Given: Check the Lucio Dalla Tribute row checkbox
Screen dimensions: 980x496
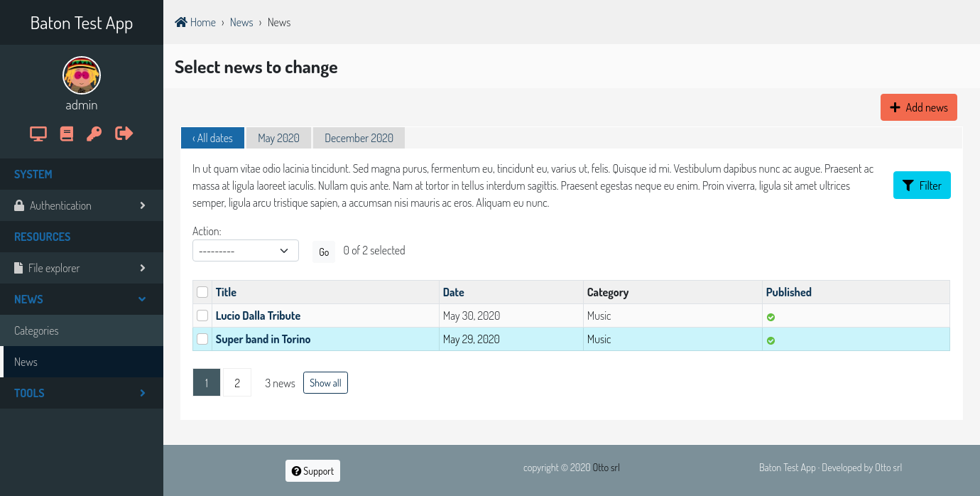Looking at the screenshot, I should [202, 316].
